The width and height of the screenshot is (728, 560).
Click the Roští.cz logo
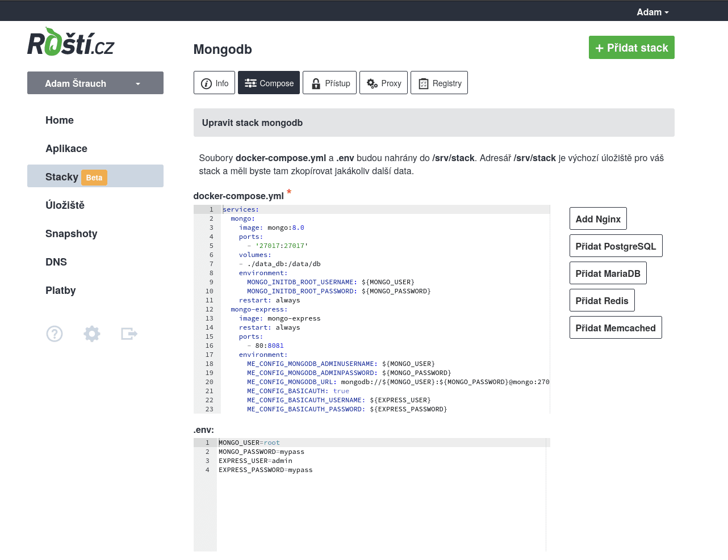pyautogui.click(x=71, y=42)
